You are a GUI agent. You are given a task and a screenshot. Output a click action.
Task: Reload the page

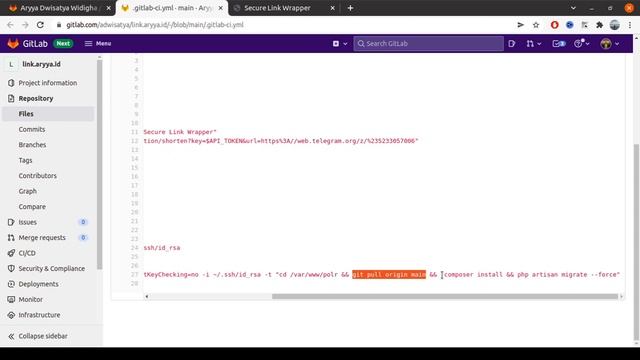[40, 25]
